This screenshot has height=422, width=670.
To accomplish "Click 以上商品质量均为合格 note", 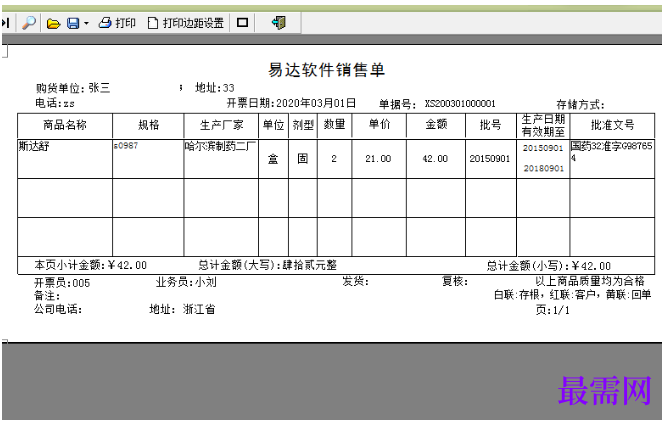I will click(x=590, y=281).
